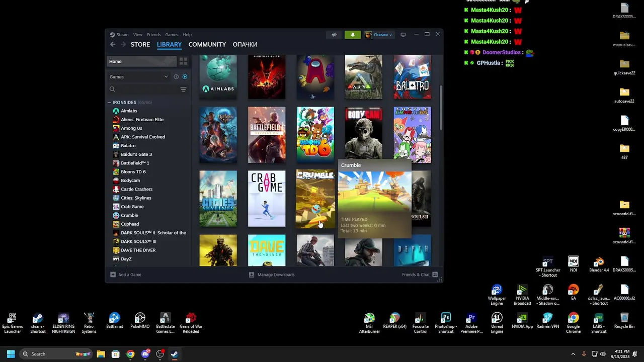Click the Windows Start button
The image size is (644, 362).
pos(11,354)
